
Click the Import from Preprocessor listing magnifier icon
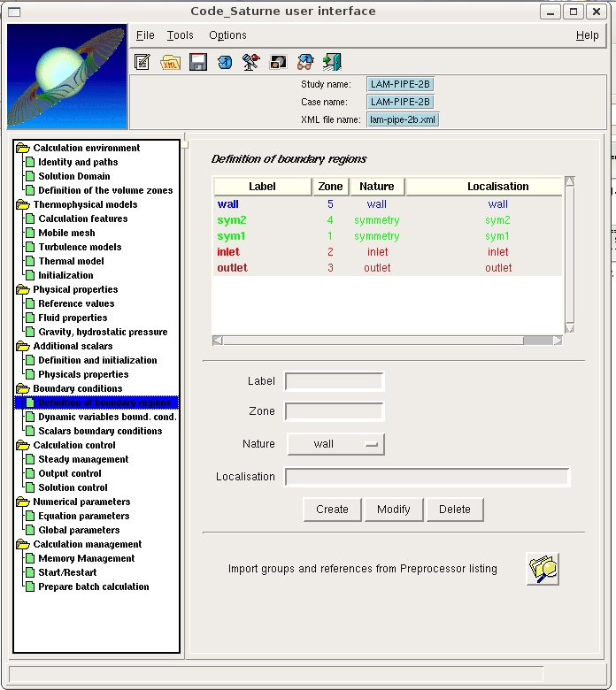(543, 569)
